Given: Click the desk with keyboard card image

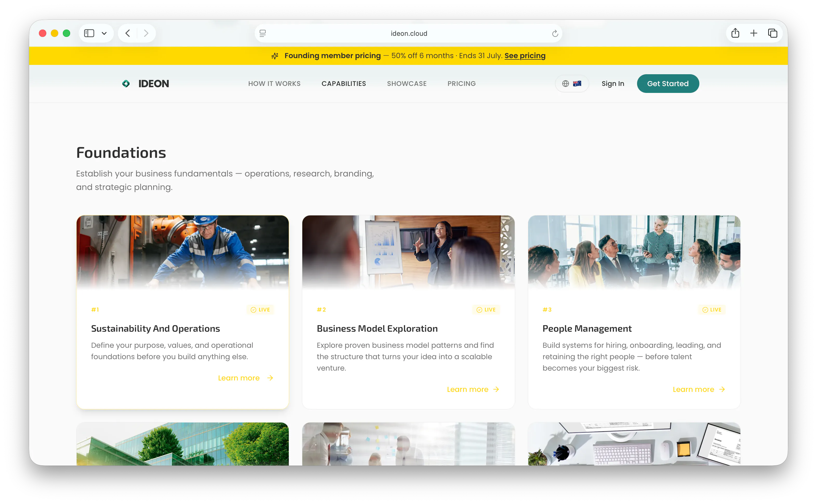Looking at the screenshot, I should pos(634,444).
